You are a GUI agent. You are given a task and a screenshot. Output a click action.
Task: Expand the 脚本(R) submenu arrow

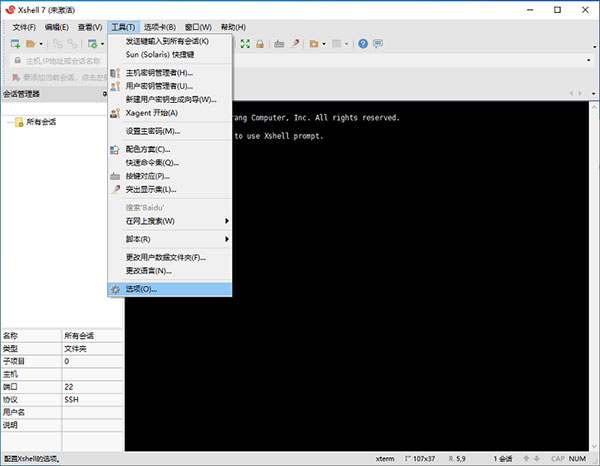(x=227, y=239)
